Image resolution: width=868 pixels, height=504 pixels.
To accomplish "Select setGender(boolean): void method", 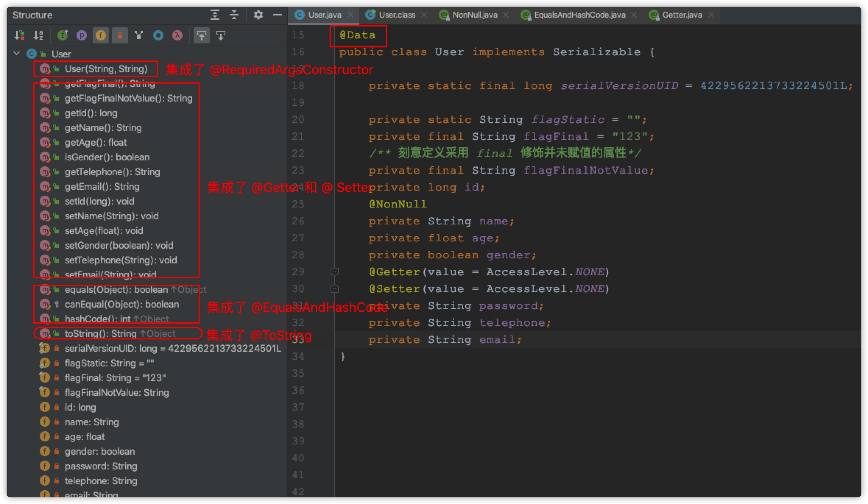I will point(119,245).
